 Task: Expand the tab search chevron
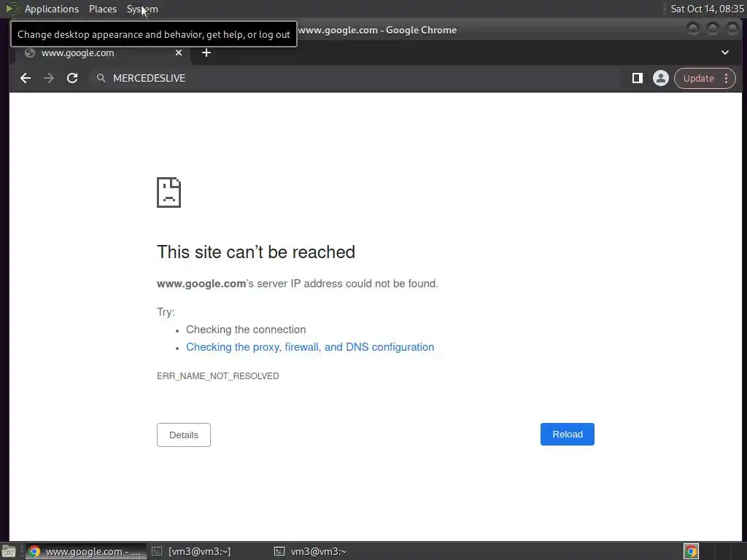pyautogui.click(x=724, y=52)
